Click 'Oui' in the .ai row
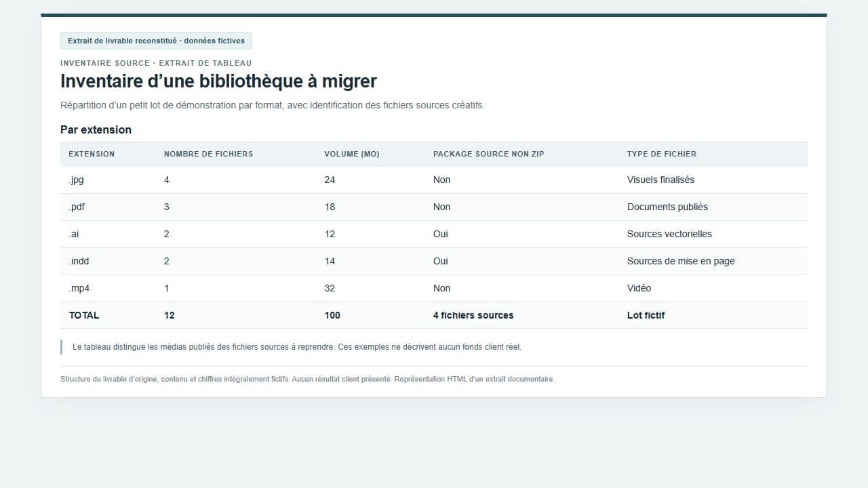868x488 pixels. 441,234
